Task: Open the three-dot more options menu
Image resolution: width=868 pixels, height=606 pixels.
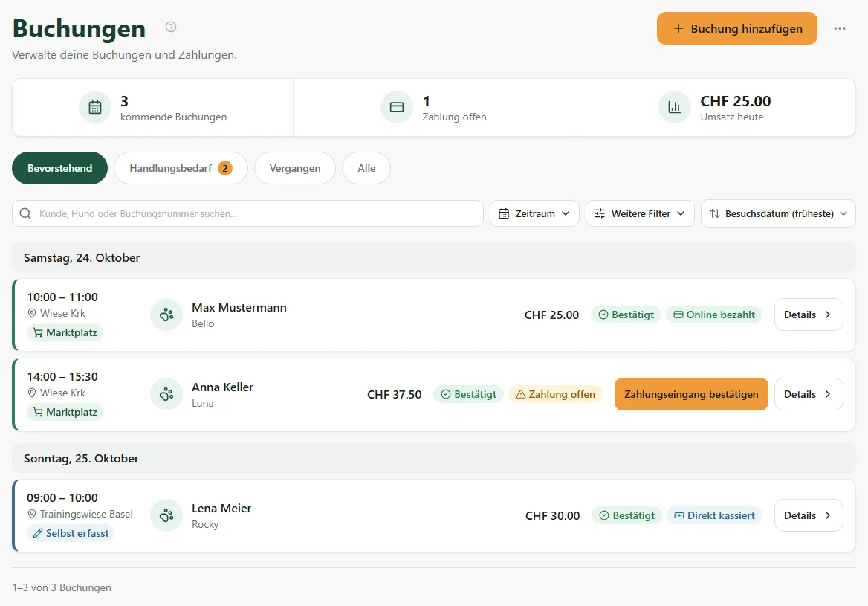Action: click(x=839, y=28)
